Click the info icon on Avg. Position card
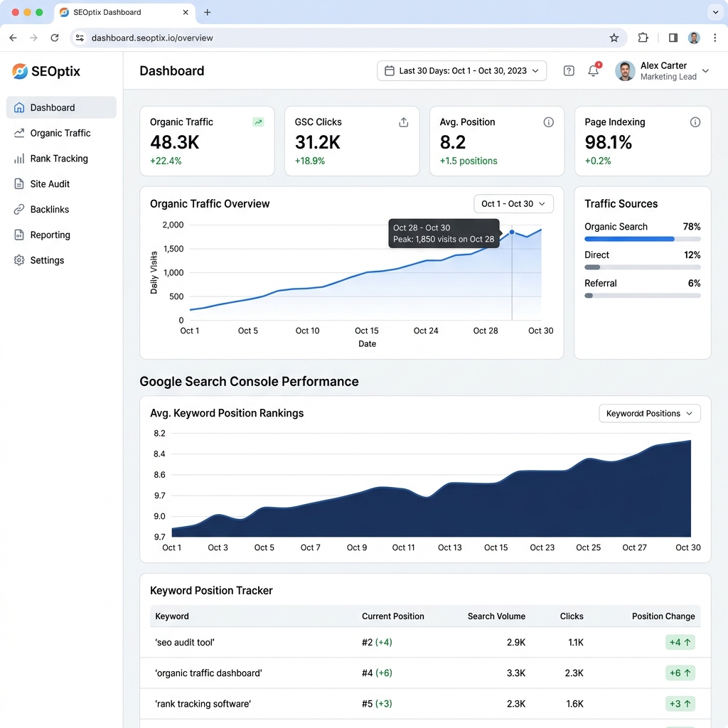Image resolution: width=728 pixels, height=728 pixels. [x=548, y=122]
